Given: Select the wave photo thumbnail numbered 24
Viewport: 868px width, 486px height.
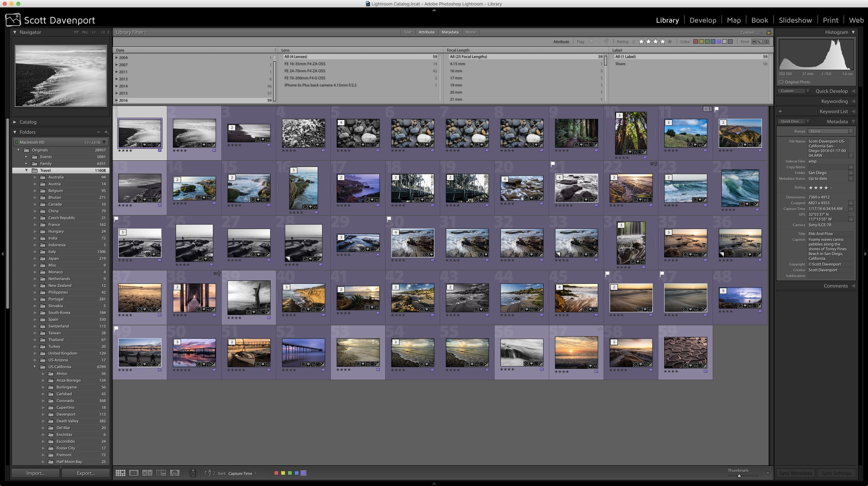Looking at the screenshot, I should coord(740,189).
